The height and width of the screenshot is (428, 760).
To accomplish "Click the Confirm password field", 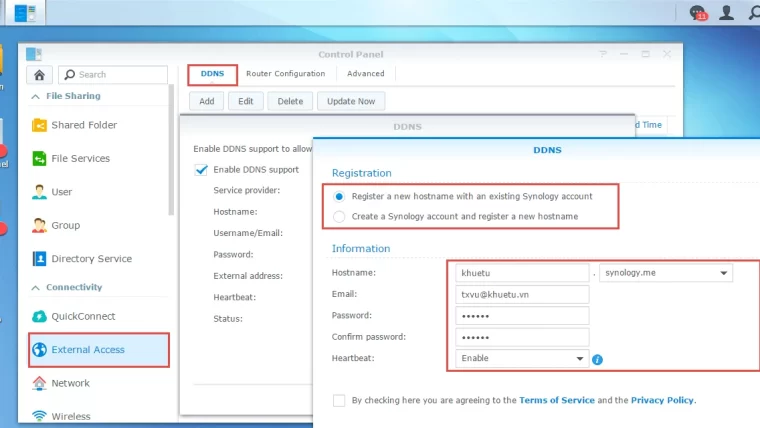I will click(522, 337).
